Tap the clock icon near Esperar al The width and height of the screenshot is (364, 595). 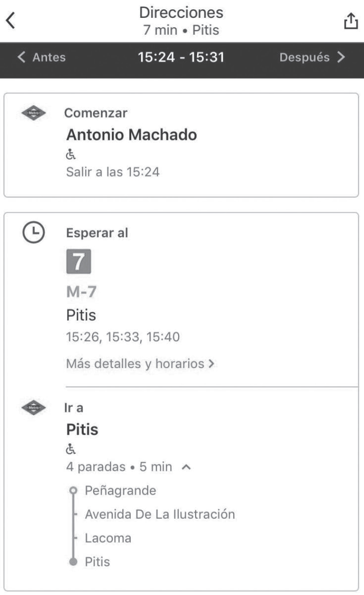pos(34,233)
